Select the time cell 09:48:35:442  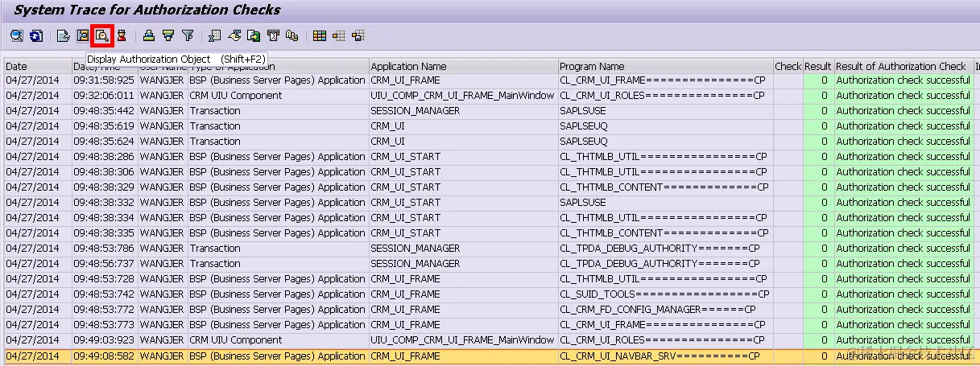coord(105,111)
